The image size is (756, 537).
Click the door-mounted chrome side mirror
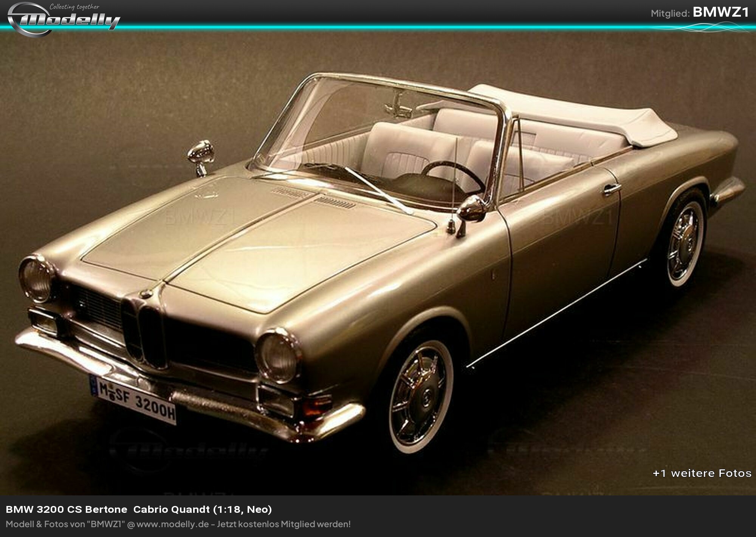click(x=472, y=209)
